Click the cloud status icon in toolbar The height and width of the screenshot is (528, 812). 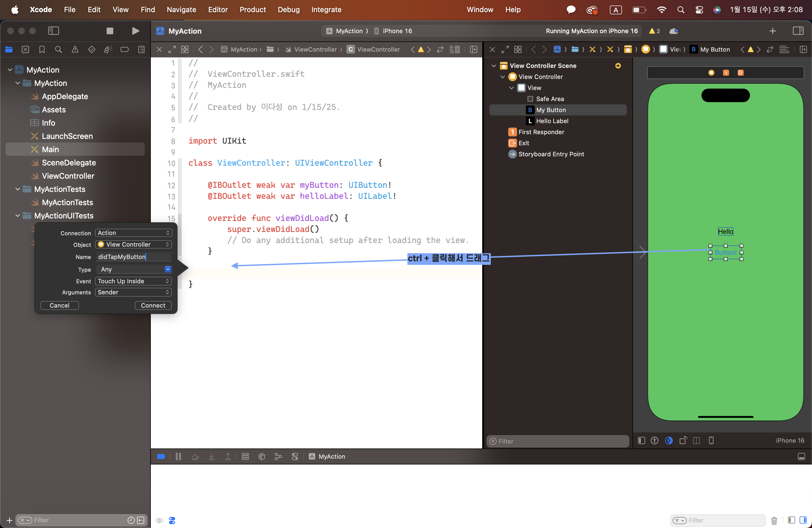point(674,31)
